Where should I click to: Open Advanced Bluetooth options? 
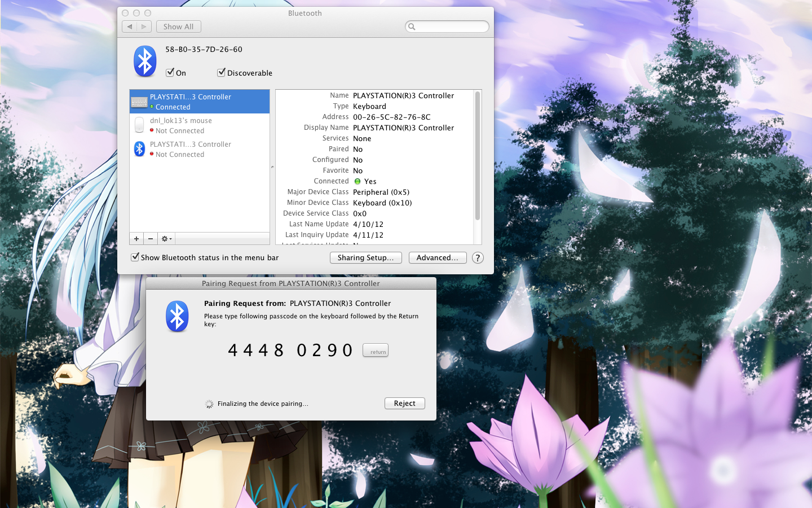pyautogui.click(x=438, y=257)
